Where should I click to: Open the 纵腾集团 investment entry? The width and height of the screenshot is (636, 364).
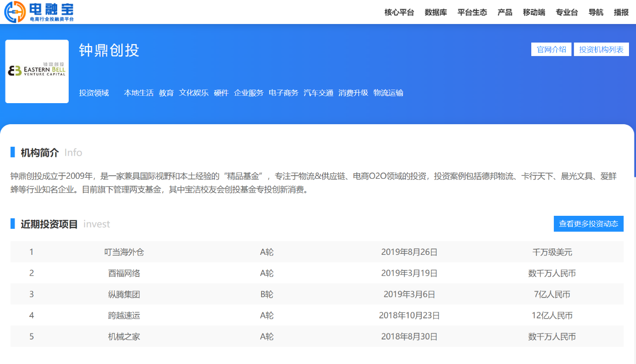point(124,294)
